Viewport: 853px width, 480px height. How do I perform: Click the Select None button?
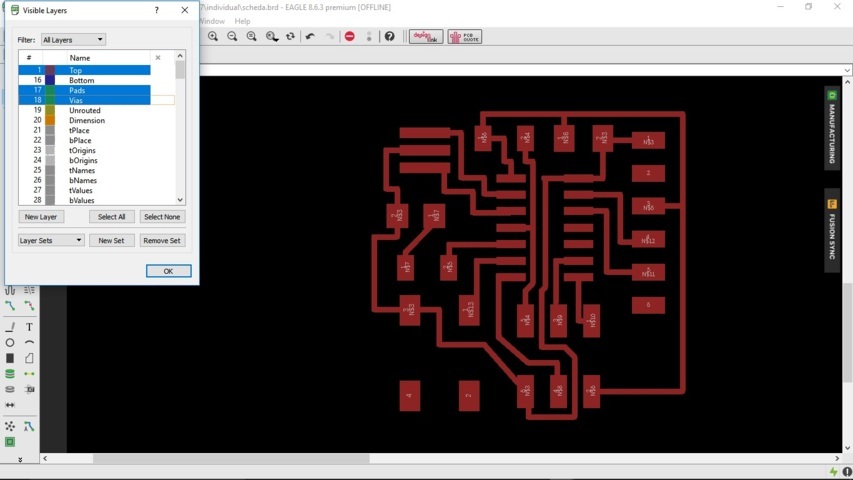[162, 217]
